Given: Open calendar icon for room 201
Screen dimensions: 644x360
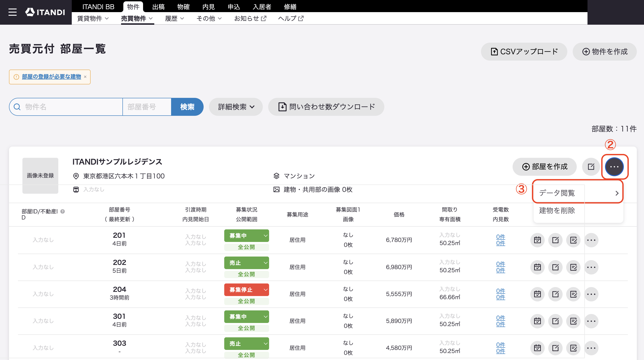Looking at the screenshot, I should click(x=537, y=240).
